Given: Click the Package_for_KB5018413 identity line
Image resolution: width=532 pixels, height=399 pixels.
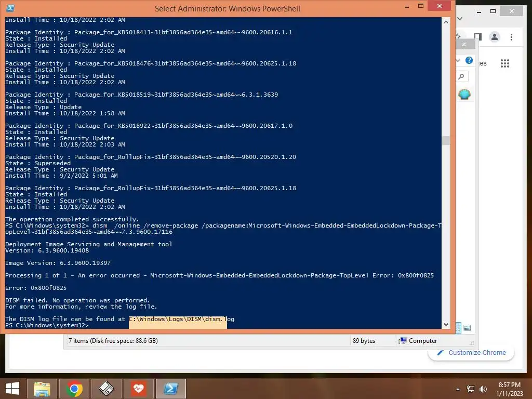Looking at the screenshot, I should click(x=149, y=32).
